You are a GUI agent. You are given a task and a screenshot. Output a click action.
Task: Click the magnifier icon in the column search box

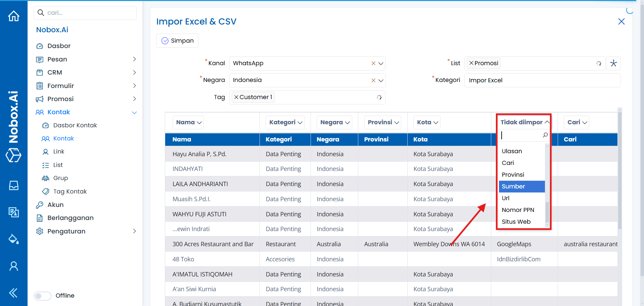[545, 135]
